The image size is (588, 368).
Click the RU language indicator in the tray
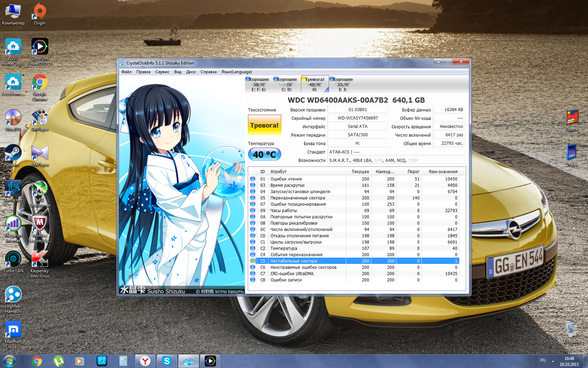(x=543, y=360)
